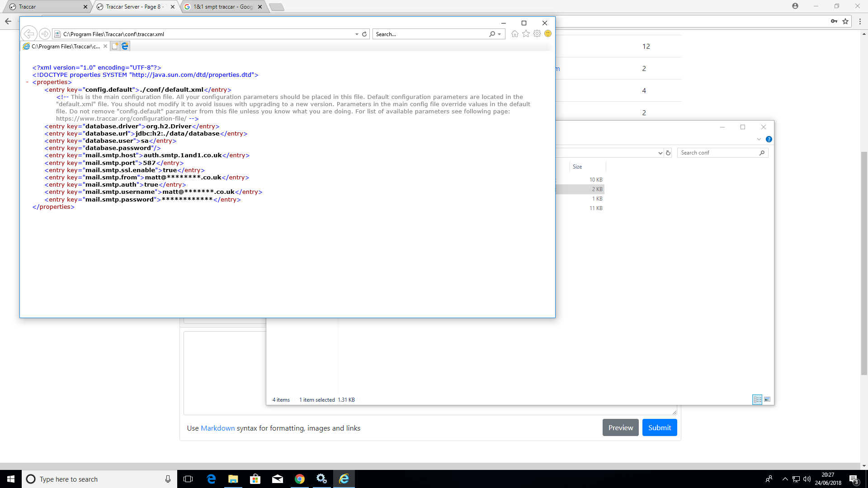
Task: Launch Microsoft Edge from the taskbar
Action: [x=211, y=479]
